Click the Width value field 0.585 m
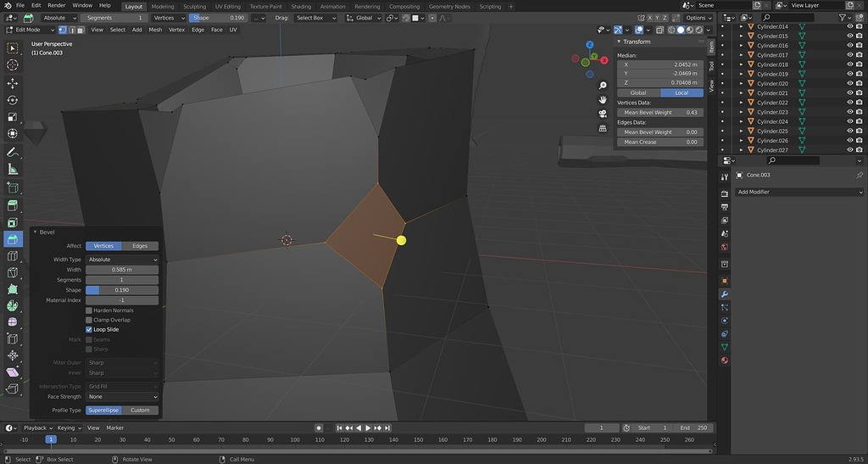This screenshot has width=868, height=464. [122, 270]
